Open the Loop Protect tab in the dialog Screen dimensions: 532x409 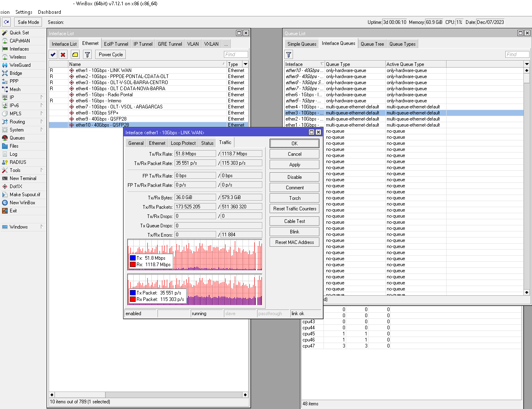(x=183, y=143)
